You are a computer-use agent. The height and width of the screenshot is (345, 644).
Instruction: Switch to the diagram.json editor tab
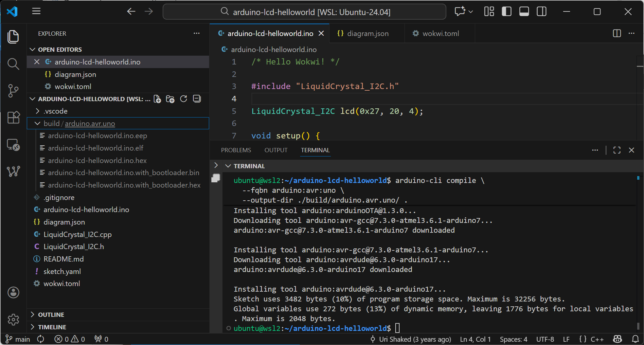[367, 33]
